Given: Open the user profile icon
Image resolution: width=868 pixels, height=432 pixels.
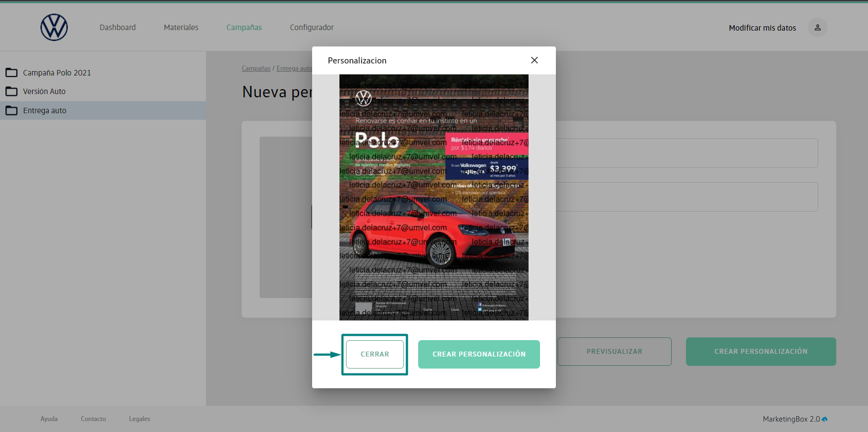Looking at the screenshot, I should [818, 27].
